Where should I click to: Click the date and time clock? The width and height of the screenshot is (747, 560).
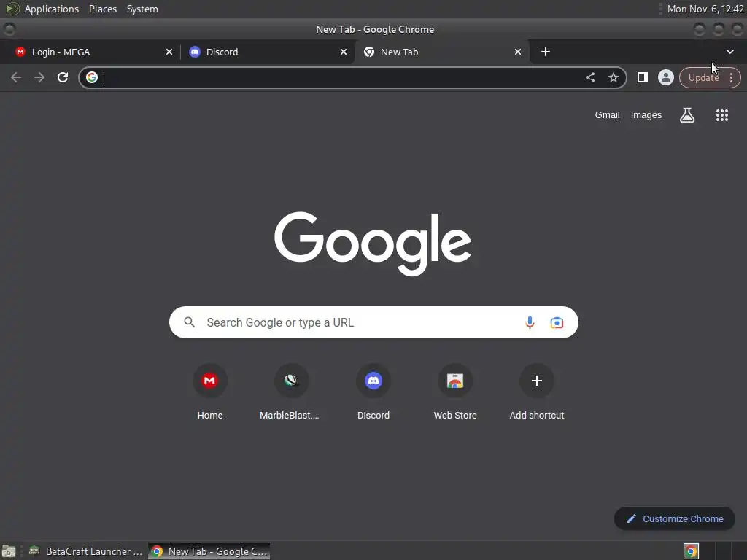[x=705, y=9]
